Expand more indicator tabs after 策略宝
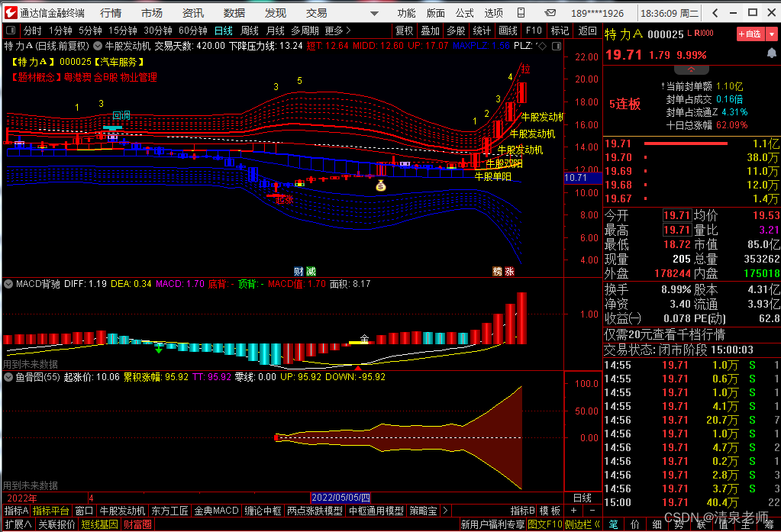The image size is (781, 532). [x=445, y=511]
